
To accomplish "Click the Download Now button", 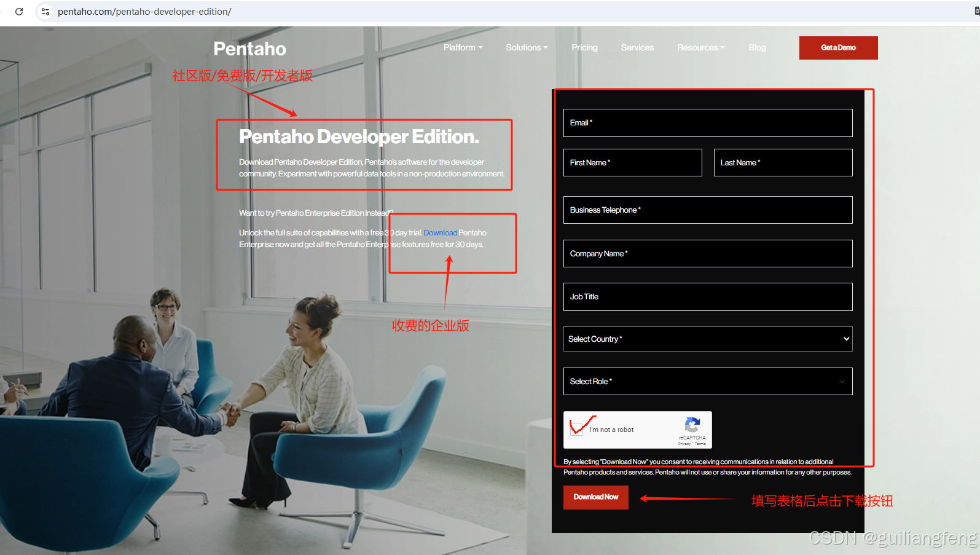I will click(x=596, y=497).
